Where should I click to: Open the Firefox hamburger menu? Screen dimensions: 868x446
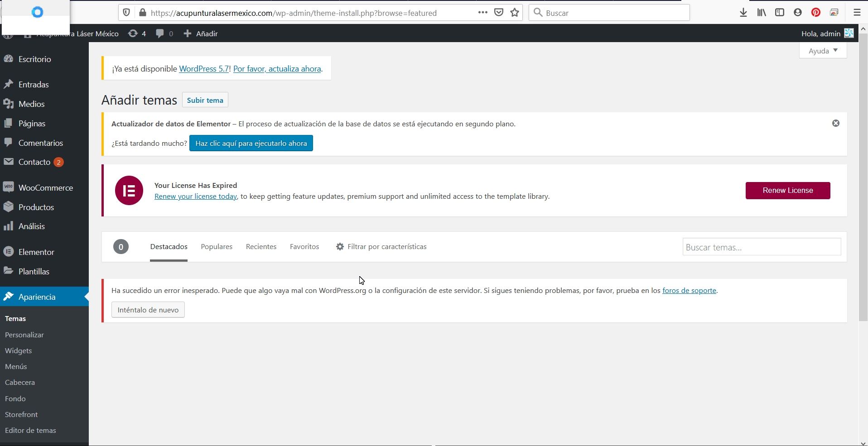(857, 13)
